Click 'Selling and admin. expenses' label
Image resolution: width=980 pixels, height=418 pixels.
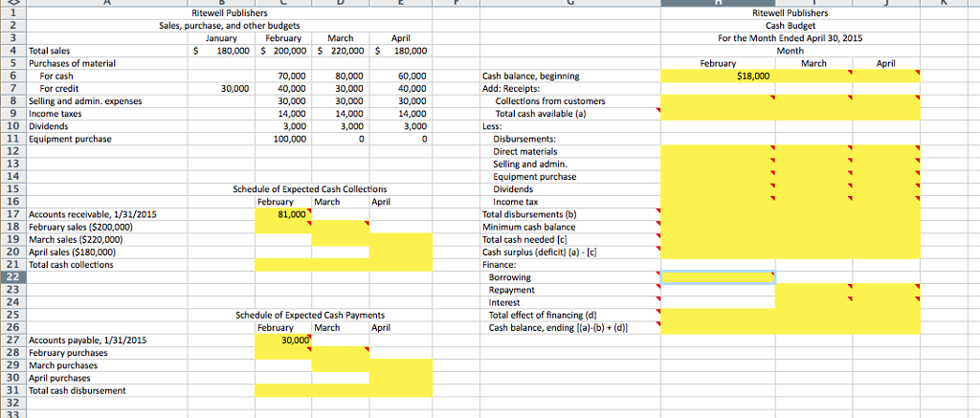click(85, 101)
